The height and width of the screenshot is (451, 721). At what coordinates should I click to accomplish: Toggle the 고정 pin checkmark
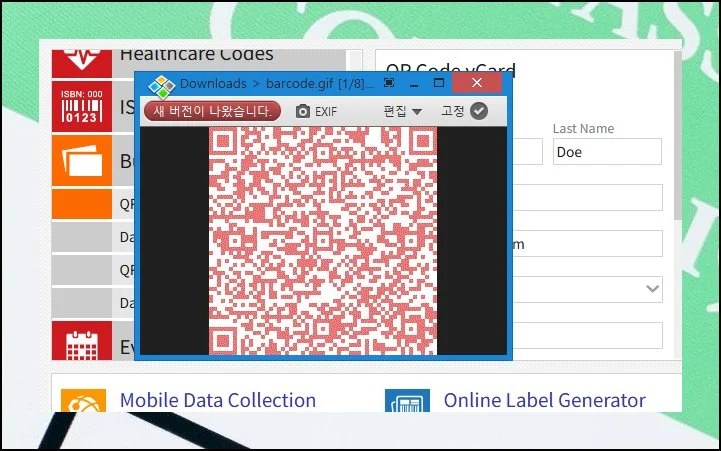(x=479, y=111)
